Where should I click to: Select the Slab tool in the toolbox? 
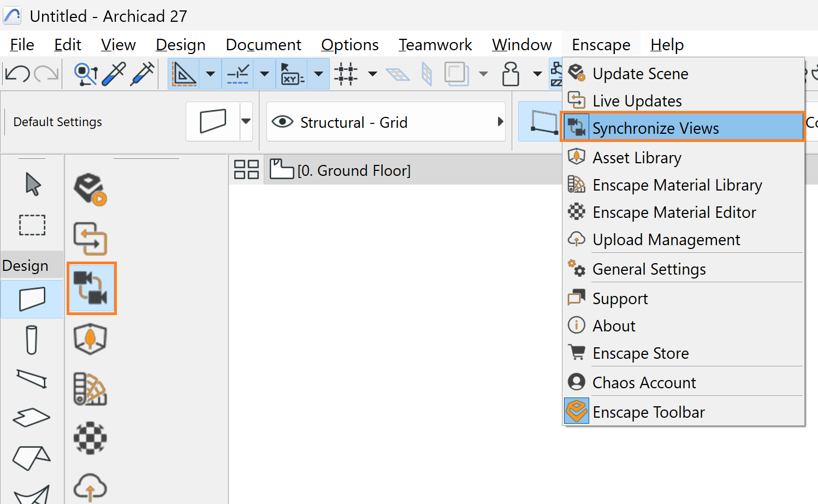[32, 418]
